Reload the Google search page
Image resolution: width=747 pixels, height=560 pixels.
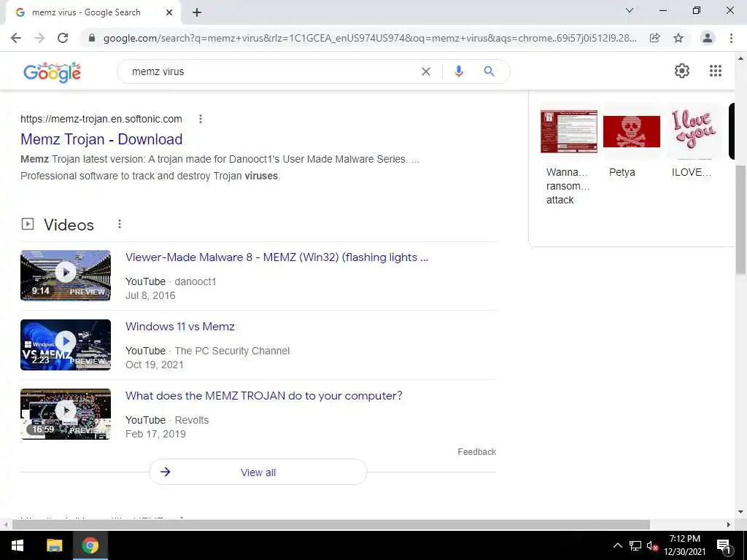tap(63, 38)
